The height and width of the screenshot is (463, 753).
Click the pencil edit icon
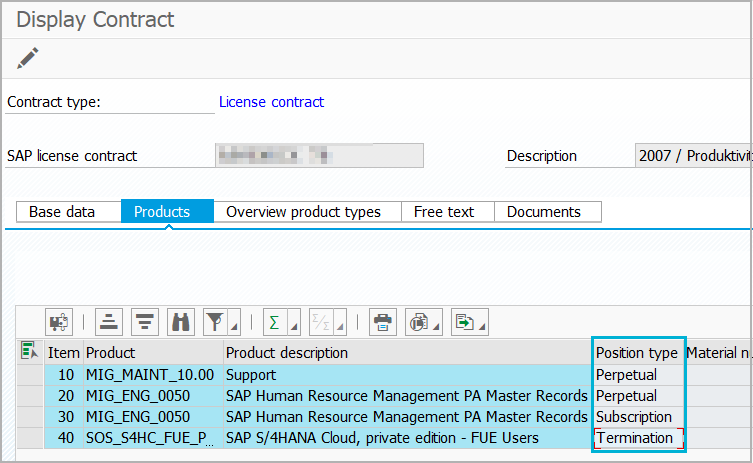pos(28,58)
